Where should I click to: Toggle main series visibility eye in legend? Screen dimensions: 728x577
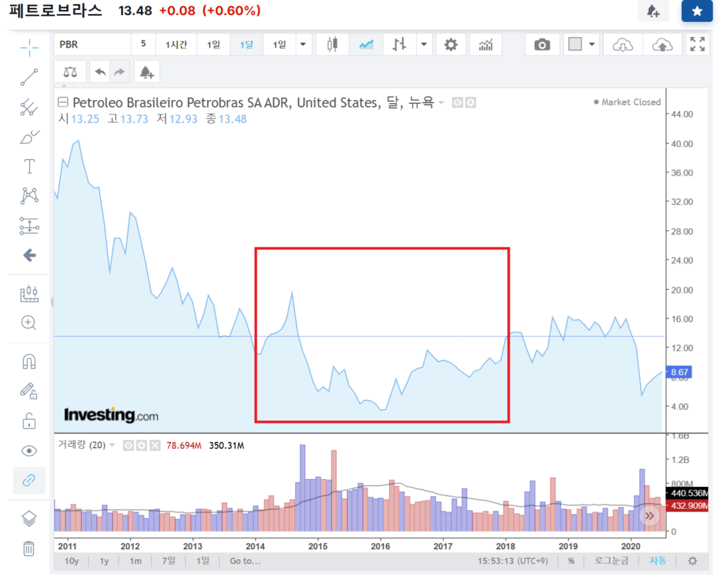coord(457,102)
